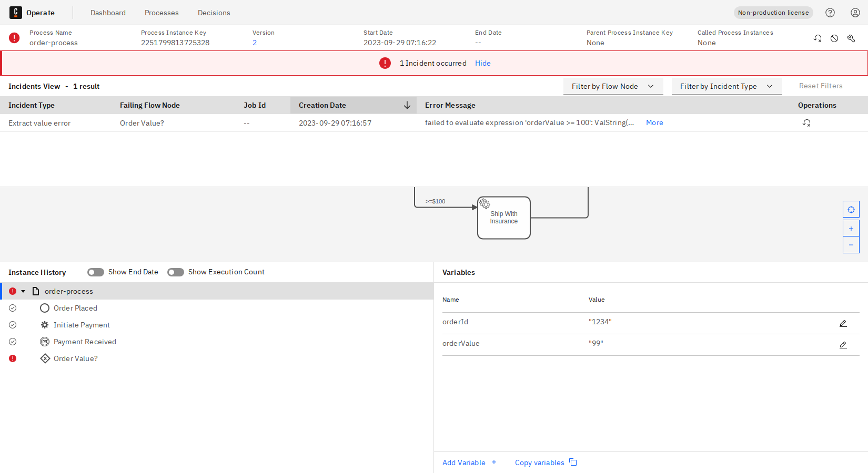Click Add Variable in the Variables panel
Image resolution: width=868 pixels, height=473 pixels.
point(469,462)
